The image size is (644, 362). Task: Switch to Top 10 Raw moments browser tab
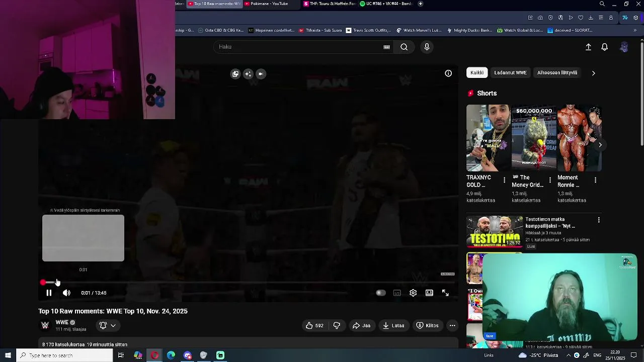coord(213,4)
